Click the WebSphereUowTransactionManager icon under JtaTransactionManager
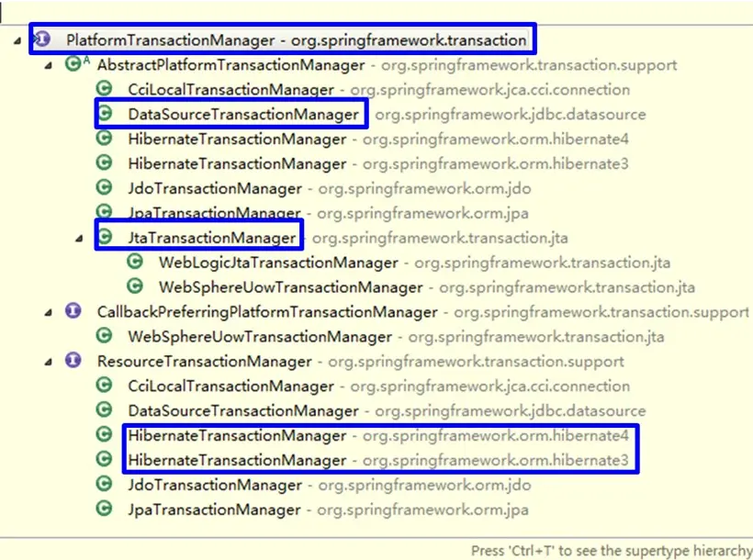753x560 pixels. pyautogui.click(x=135, y=286)
